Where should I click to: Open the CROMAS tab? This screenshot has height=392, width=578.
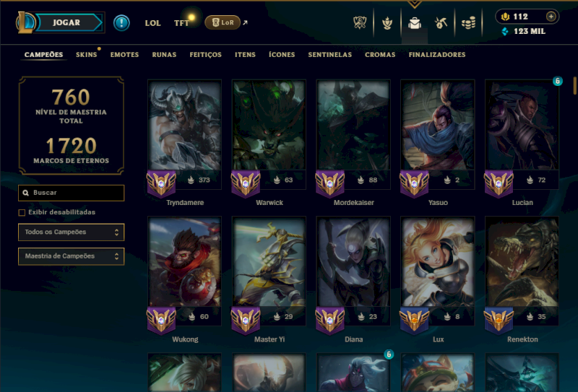click(x=380, y=55)
